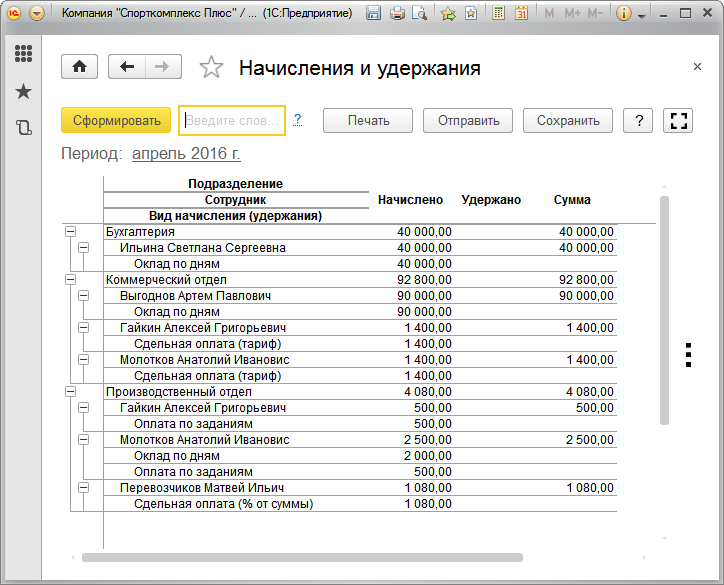Add report to favorites with star

pos(211,68)
